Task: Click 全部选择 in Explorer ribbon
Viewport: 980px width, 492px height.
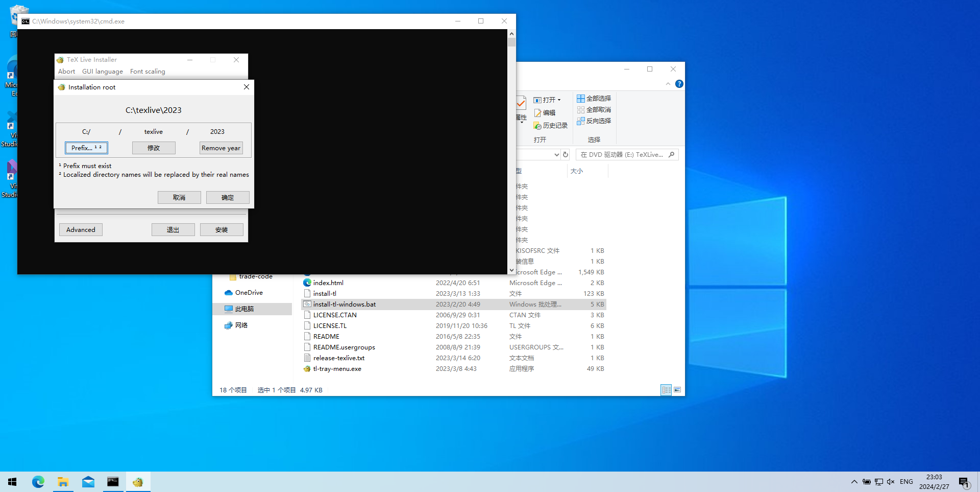Action: pyautogui.click(x=594, y=98)
